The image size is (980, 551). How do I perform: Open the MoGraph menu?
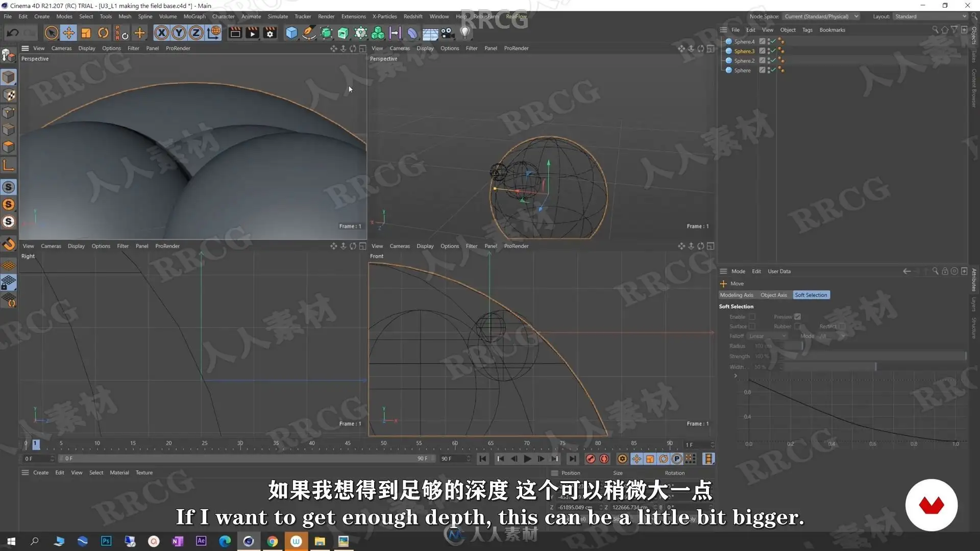[x=194, y=16]
